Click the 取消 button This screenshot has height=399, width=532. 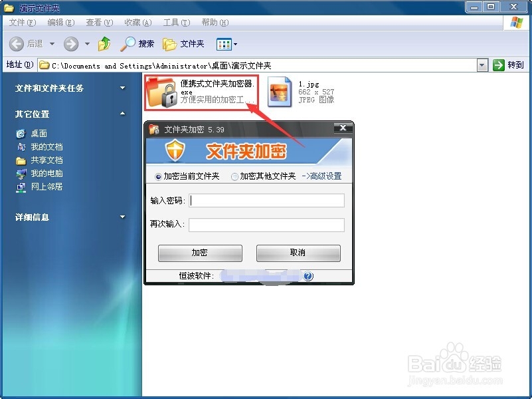click(x=298, y=253)
